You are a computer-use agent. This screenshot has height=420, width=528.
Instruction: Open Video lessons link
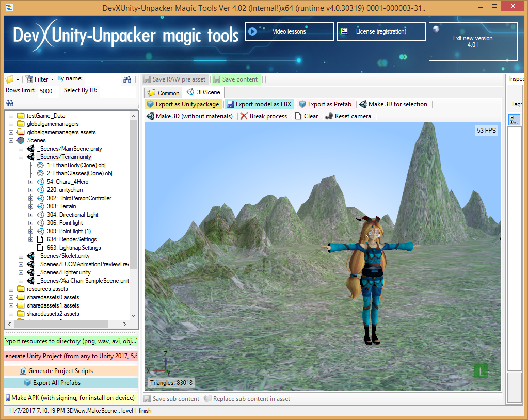pos(289,31)
